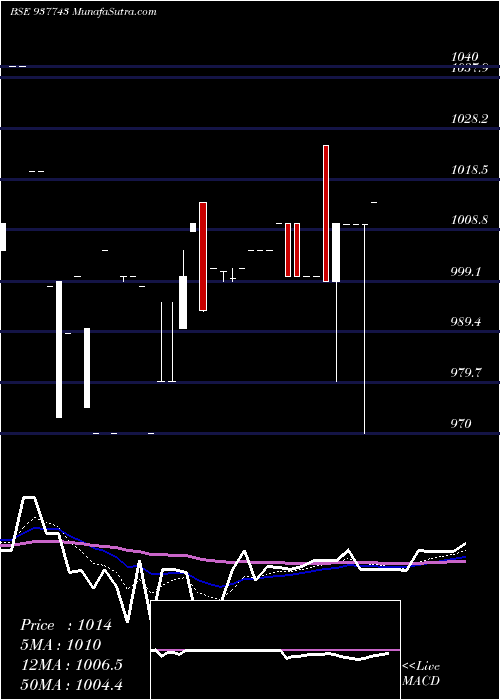This screenshot has height=700, width=500.
Task: Select the 1008.8 price axis label
Action: pos(469,220)
